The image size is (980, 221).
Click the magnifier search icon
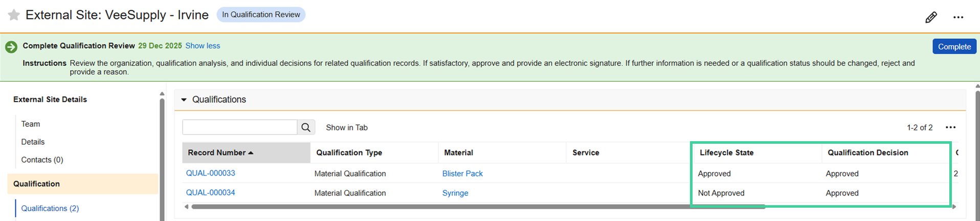coord(306,127)
